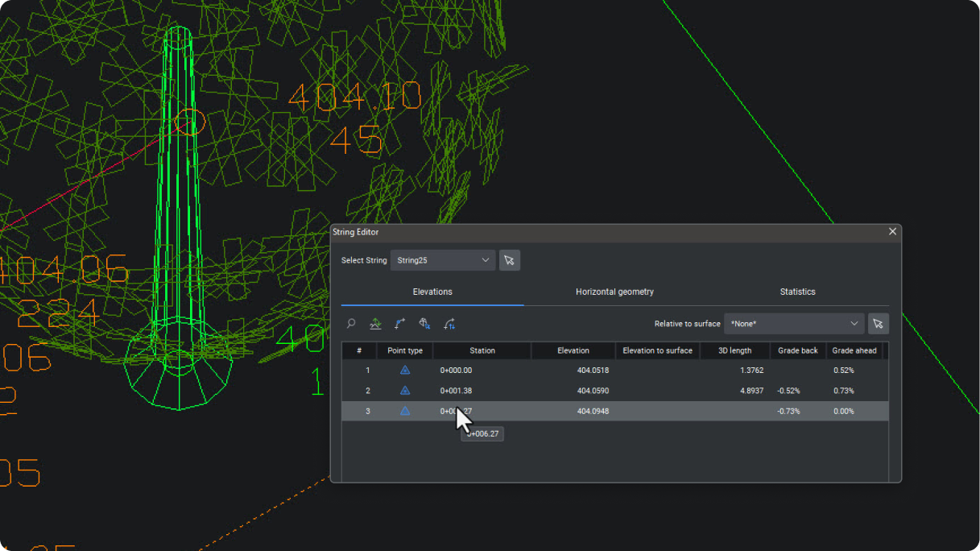Click the Station column header
The height and width of the screenshot is (551, 980).
pyautogui.click(x=482, y=350)
